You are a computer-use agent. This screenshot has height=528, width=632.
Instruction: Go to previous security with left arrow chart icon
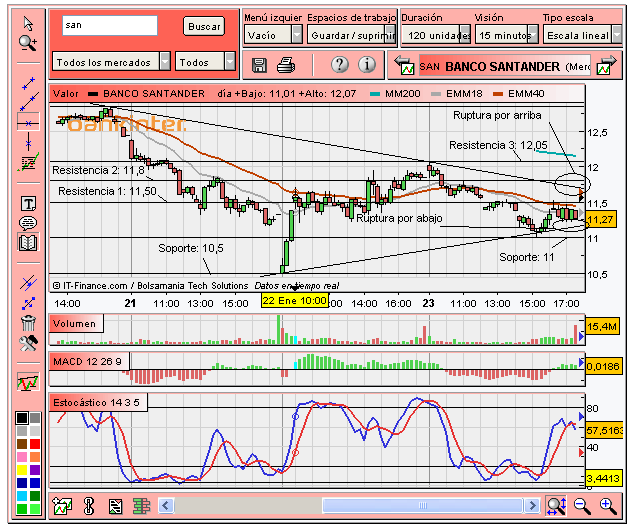point(404,65)
